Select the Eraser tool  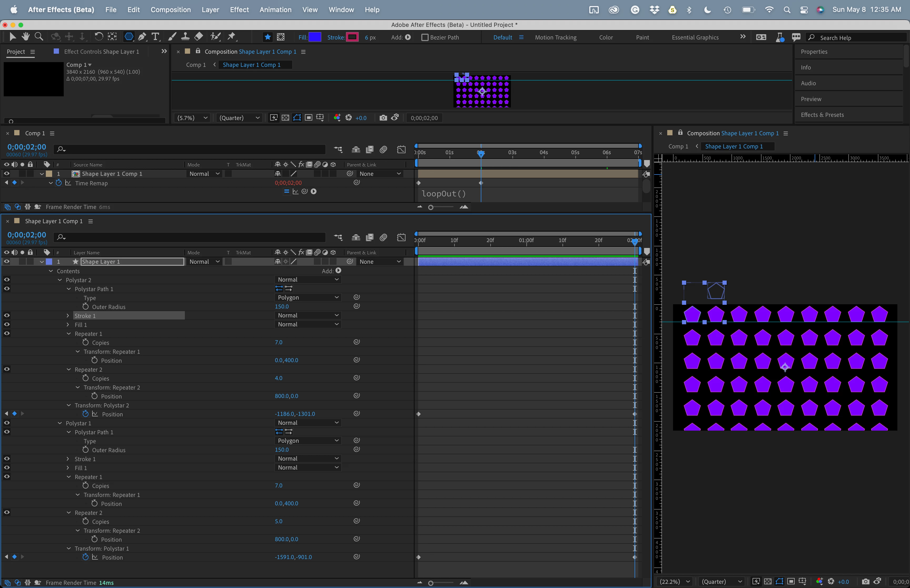[x=199, y=37]
